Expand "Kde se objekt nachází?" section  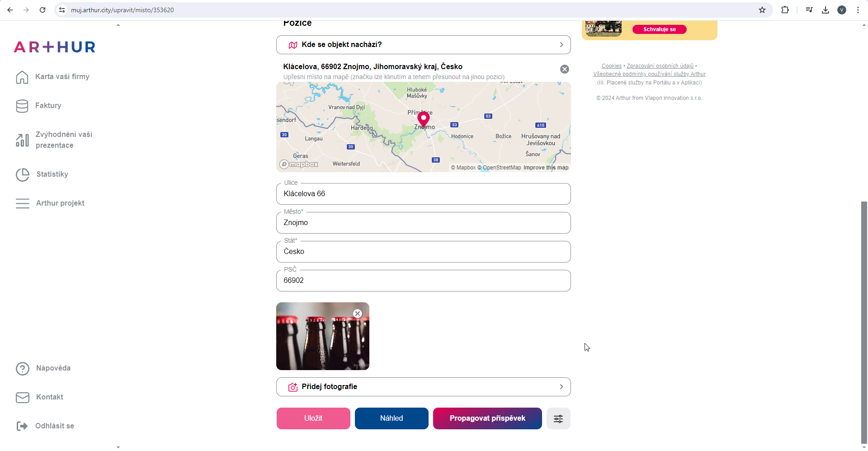point(423,45)
